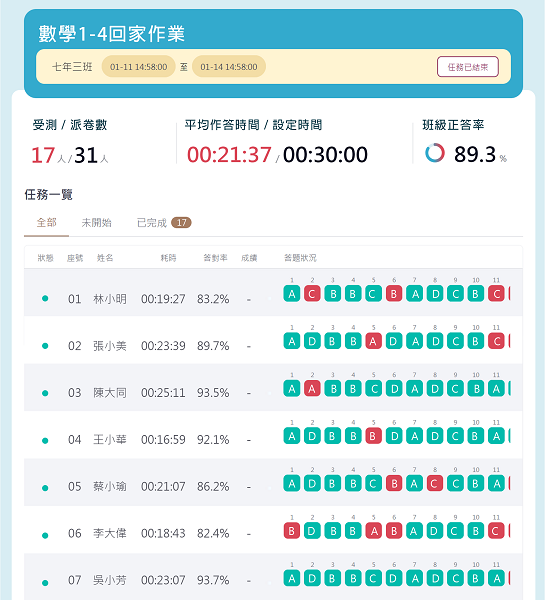545x600 pixels.
Task: Click 林小明's red answer C for question 2
Action: click(312, 294)
